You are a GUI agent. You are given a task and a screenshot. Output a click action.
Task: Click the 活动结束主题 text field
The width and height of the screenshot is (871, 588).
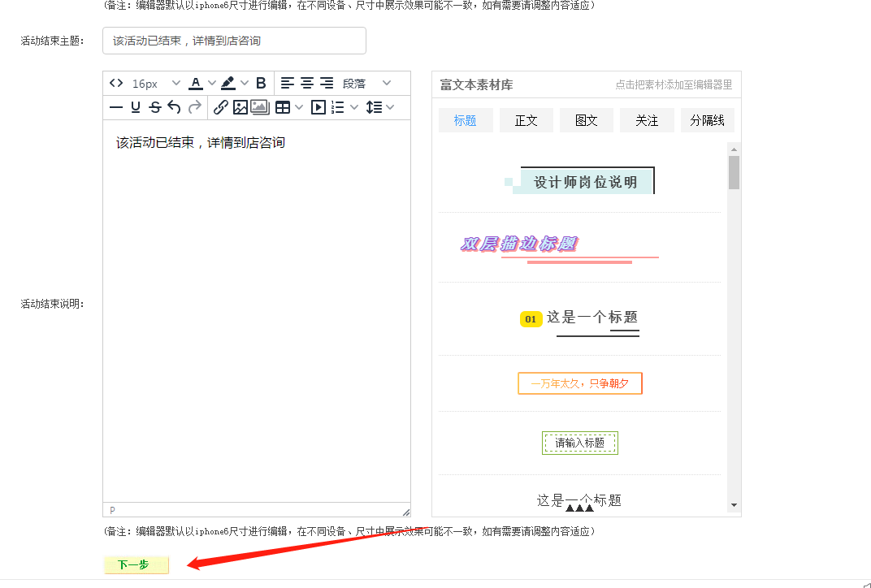(x=234, y=41)
